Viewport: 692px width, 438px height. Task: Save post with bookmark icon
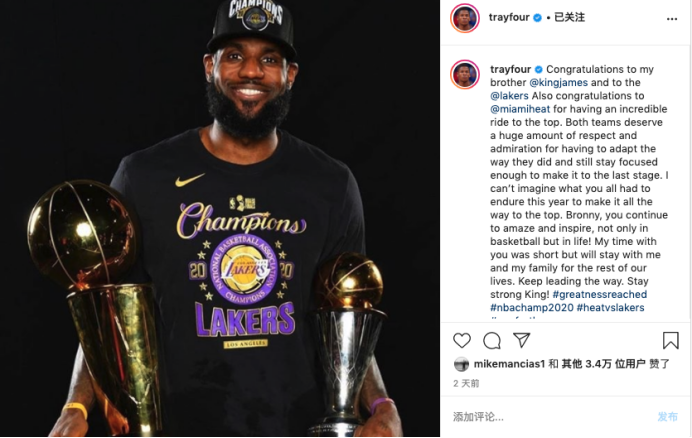pyautogui.click(x=671, y=340)
